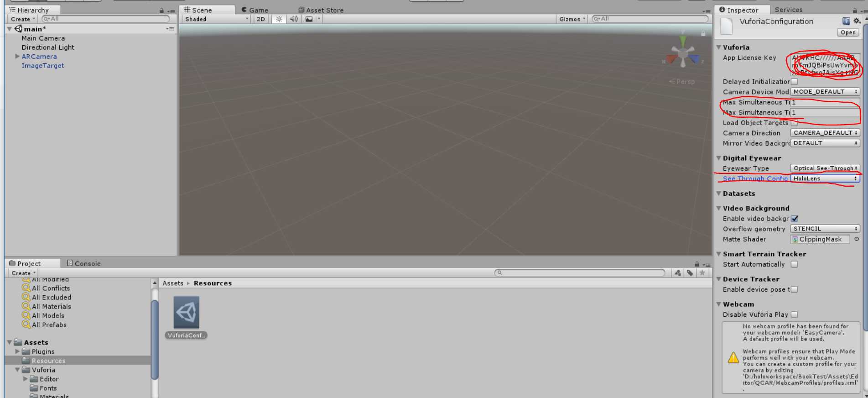This screenshot has width=868, height=398.
Task: Switch to the Services tab
Action: coord(788,10)
